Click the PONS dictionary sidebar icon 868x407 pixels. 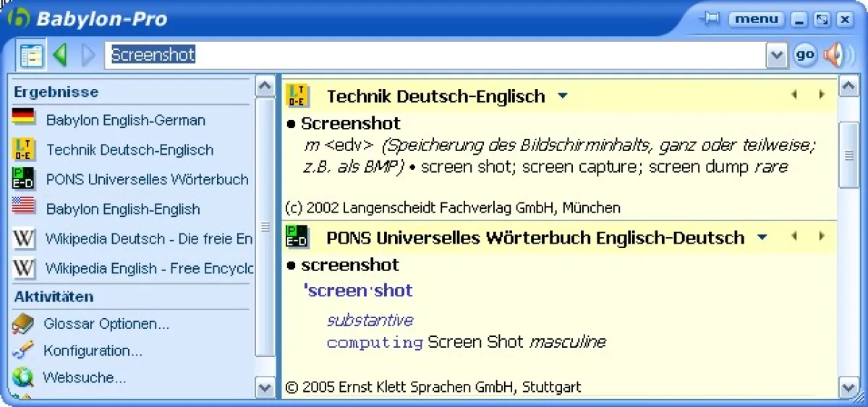click(24, 179)
